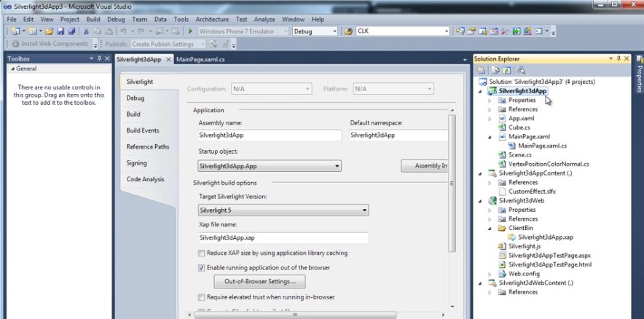Click the Find in Files icon beside CLK box

[x=348, y=31]
